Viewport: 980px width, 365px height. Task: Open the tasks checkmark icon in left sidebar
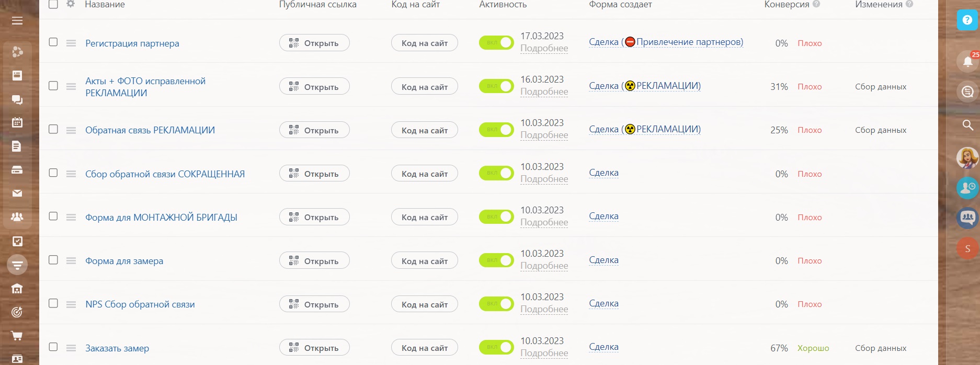17,241
